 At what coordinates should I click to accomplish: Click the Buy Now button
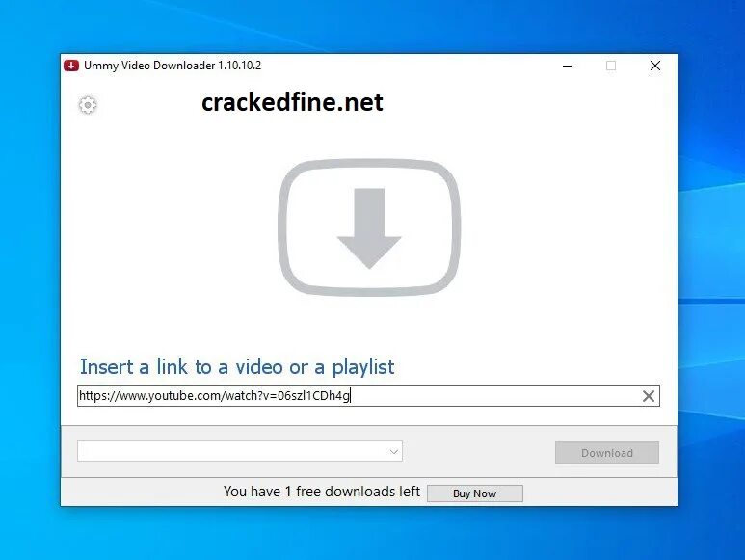click(x=474, y=493)
